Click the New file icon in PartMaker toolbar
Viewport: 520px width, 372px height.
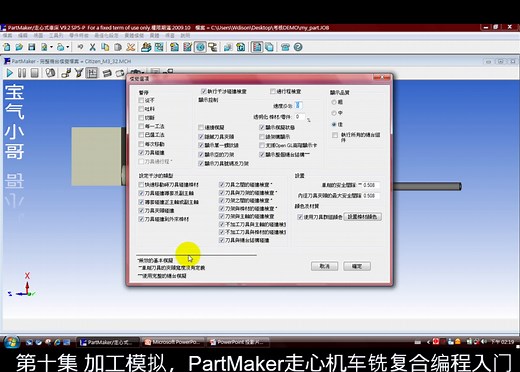7,47
